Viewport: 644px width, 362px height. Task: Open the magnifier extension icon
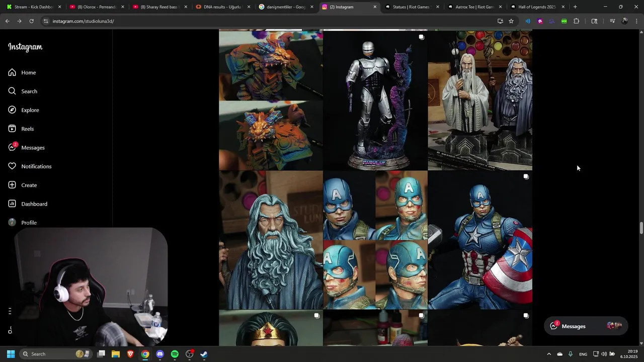[x=552, y=21]
